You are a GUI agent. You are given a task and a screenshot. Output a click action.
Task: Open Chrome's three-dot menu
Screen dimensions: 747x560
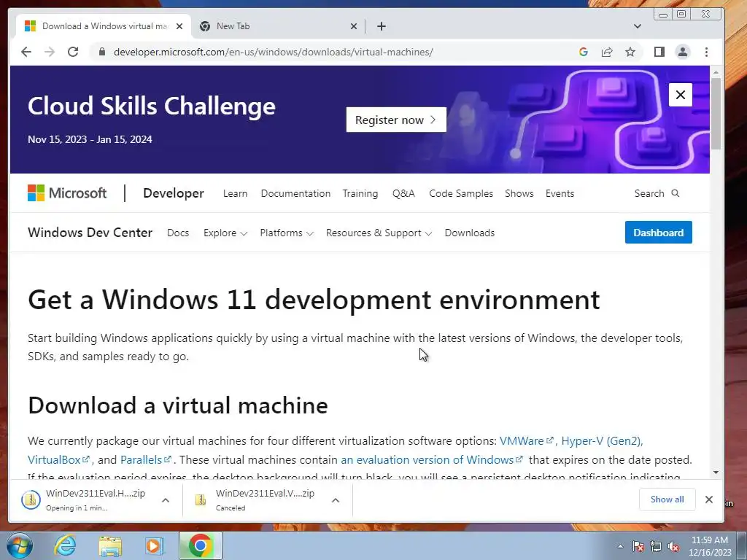point(706,52)
